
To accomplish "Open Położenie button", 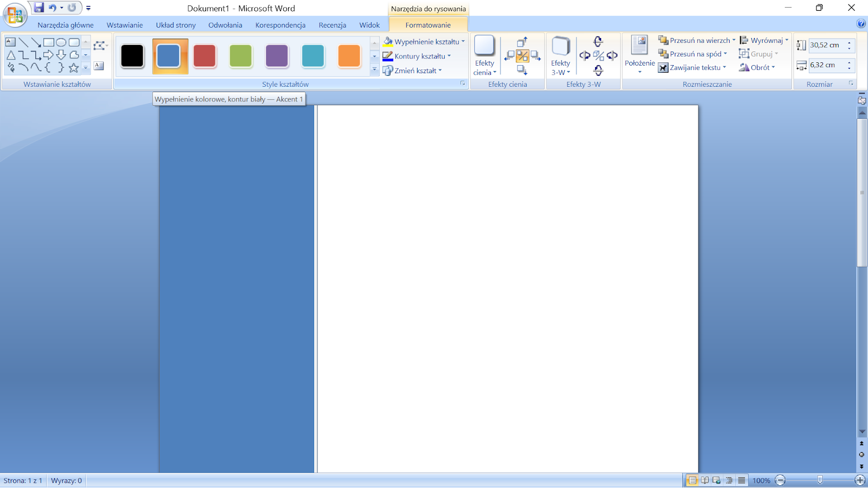I will click(x=640, y=55).
